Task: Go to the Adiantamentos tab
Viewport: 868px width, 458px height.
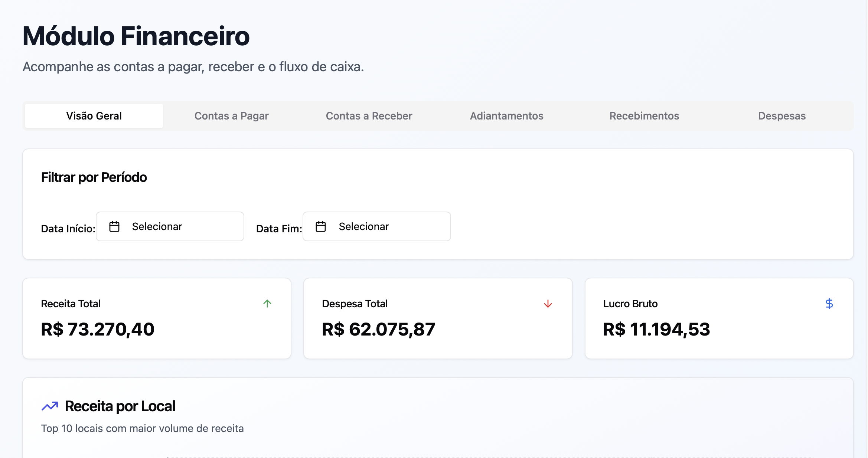Action: 506,116
